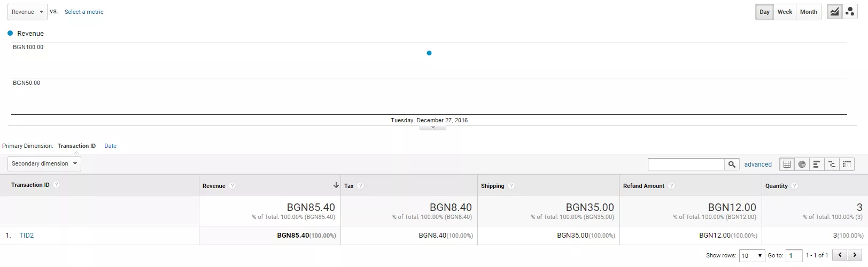The image size is (868, 267).
Task: Click the Select a metric link
Action: 84,12
